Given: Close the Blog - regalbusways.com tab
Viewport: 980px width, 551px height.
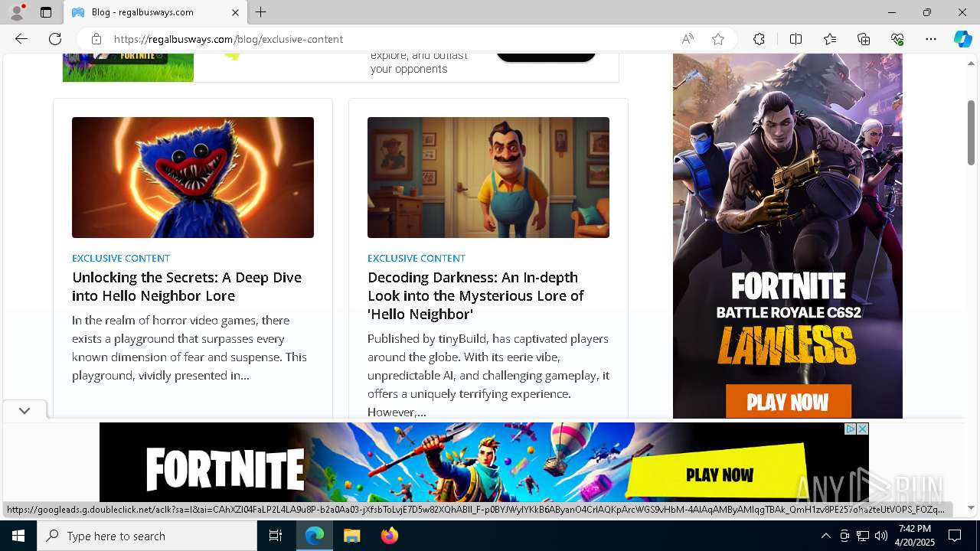Looking at the screenshot, I should click(x=236, y=12).
